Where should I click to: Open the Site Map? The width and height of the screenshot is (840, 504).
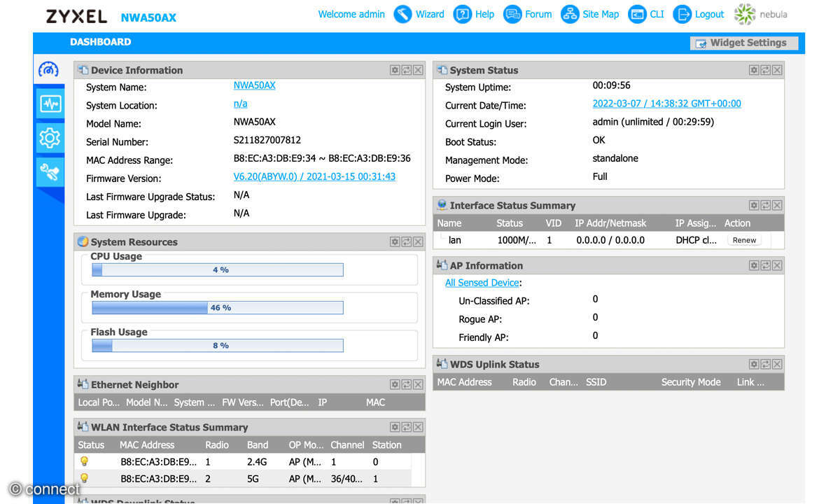pyautogui.click(x=590, y=14)
